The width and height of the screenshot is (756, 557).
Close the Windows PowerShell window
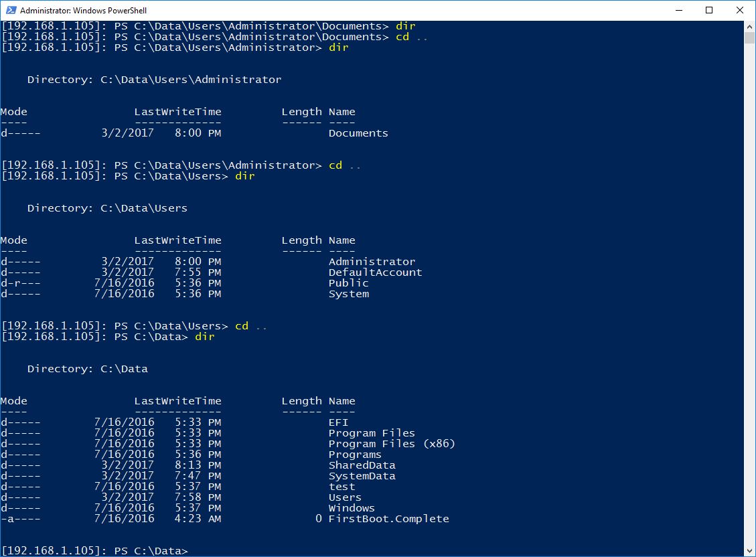point(740,10)
